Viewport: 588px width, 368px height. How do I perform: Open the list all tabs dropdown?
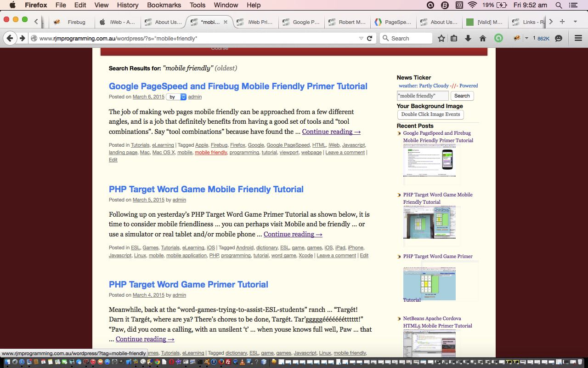tap(575, 22)
